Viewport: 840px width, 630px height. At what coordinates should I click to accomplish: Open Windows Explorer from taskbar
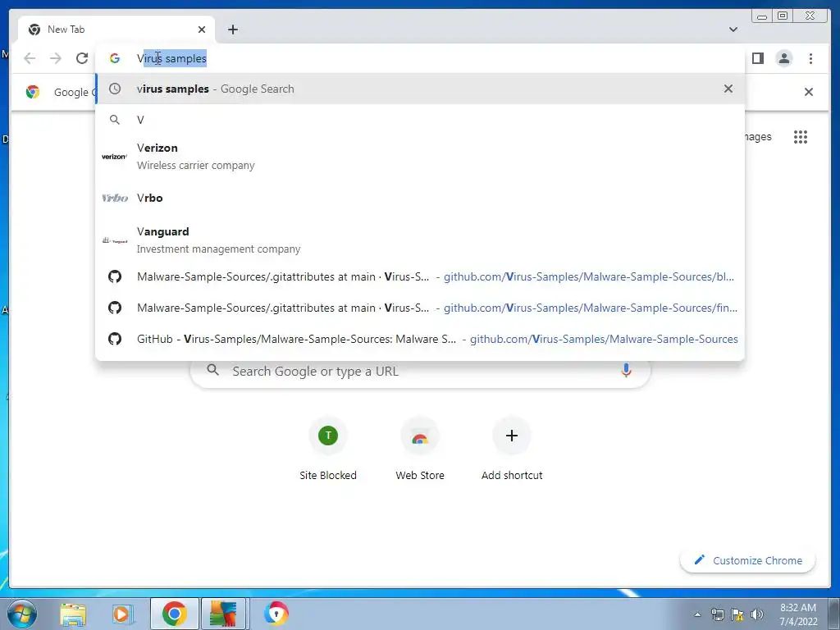(73, 614)
